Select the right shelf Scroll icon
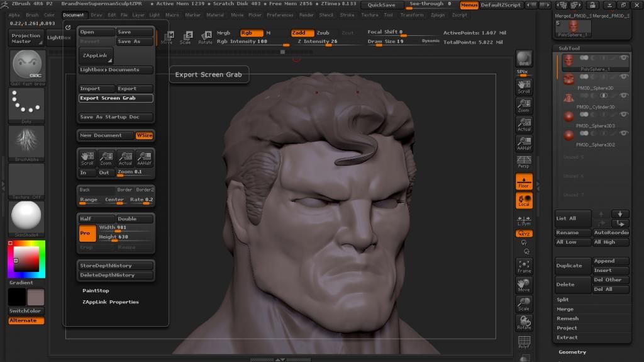Image resolution: width=644 pixels, height=362 pixels. (x=524, y=87)
